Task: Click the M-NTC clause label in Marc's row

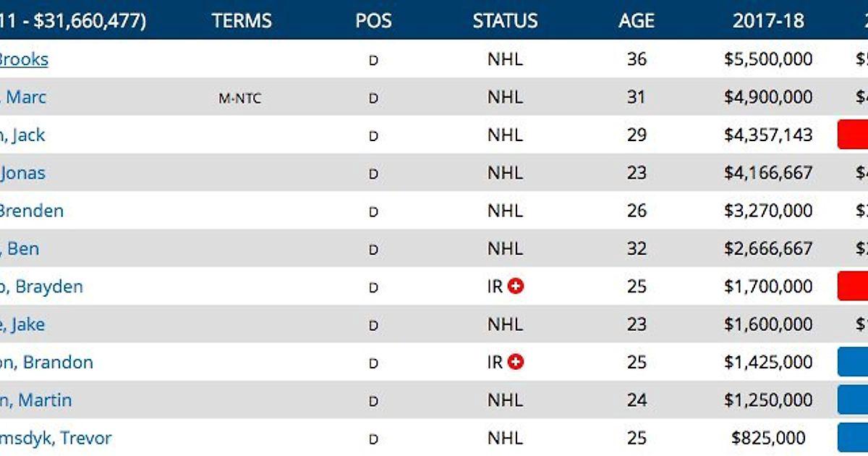Action: [x=239, y=98]
